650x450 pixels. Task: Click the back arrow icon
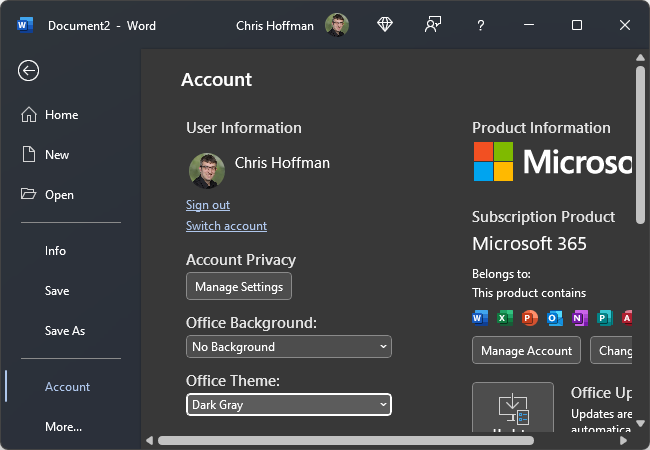(x=29, y=70)
